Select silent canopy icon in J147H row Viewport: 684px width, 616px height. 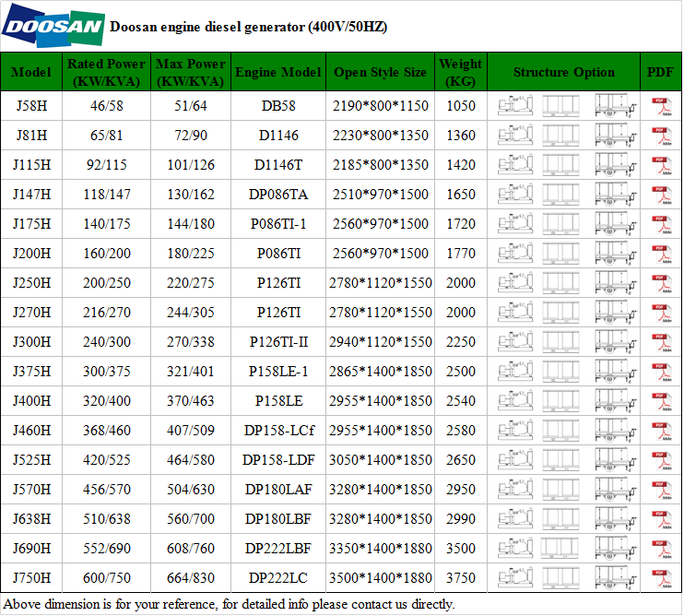pos(560,195)
